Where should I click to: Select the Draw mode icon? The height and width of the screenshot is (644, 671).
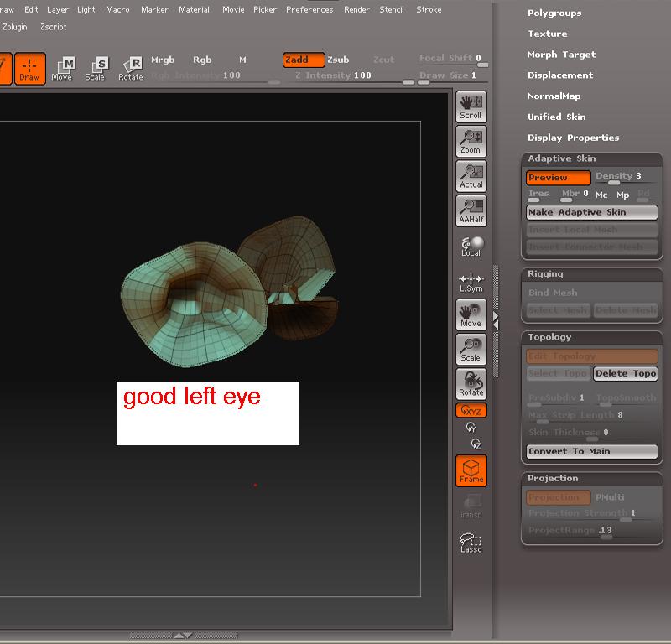click(x=29, y=68)
